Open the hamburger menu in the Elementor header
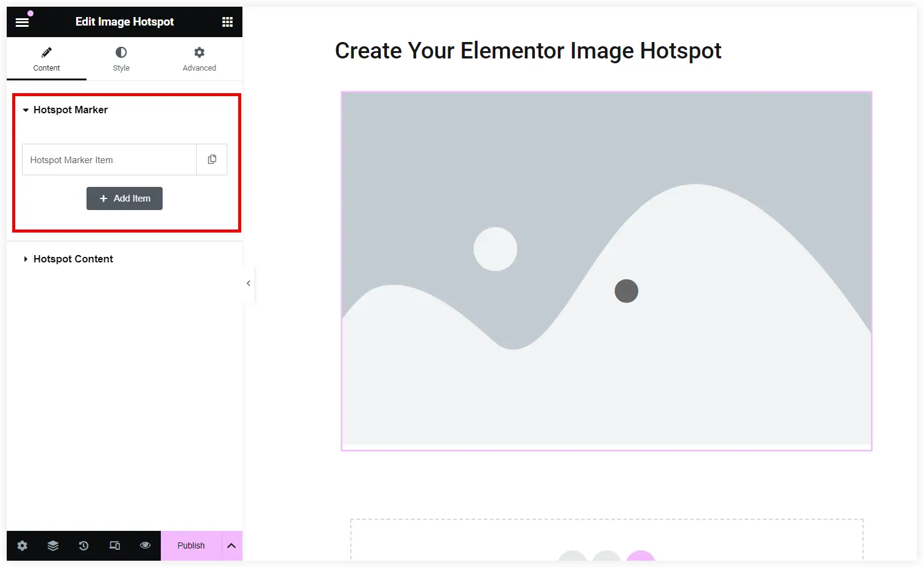The image size is (924, 568). click(22, 22)
